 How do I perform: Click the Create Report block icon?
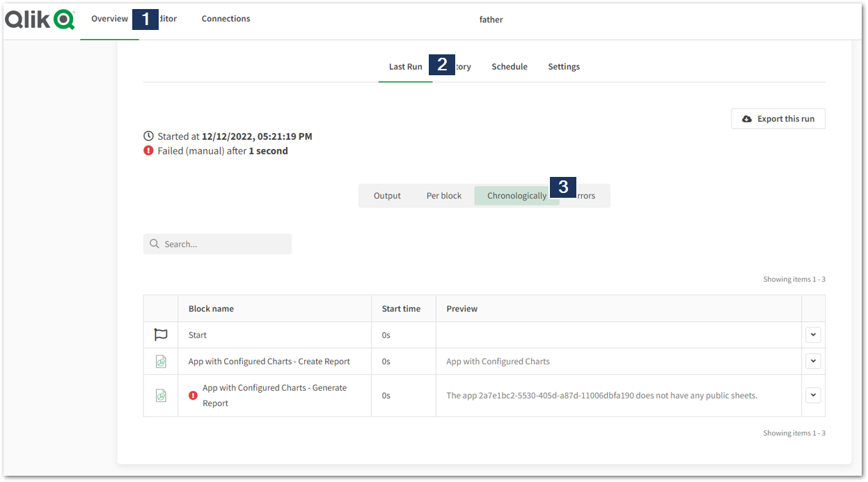coord(161,361)
